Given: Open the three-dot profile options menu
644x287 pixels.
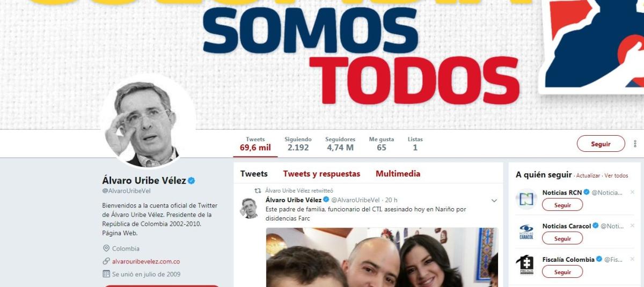Looking at the screenshot, I should 635,144.
